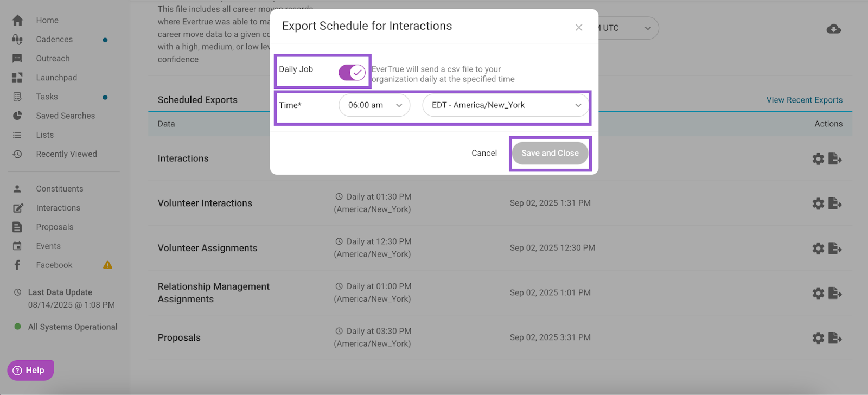
Task: Toggle the Daily Job switch off
Action: 352,72
